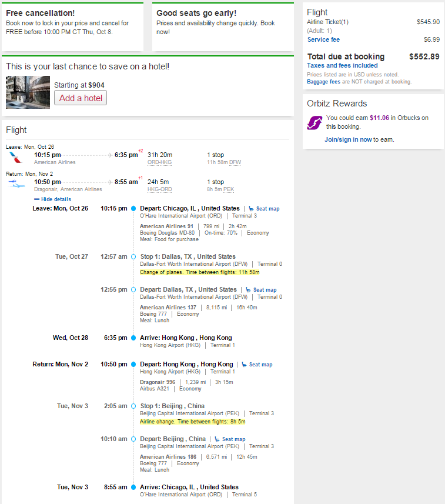Image resolution: width=445 pixels, height=504 pixels.
Task: Click timeline dot at 8:55 am Chicago arrival
Action: [x=133, y=488]
